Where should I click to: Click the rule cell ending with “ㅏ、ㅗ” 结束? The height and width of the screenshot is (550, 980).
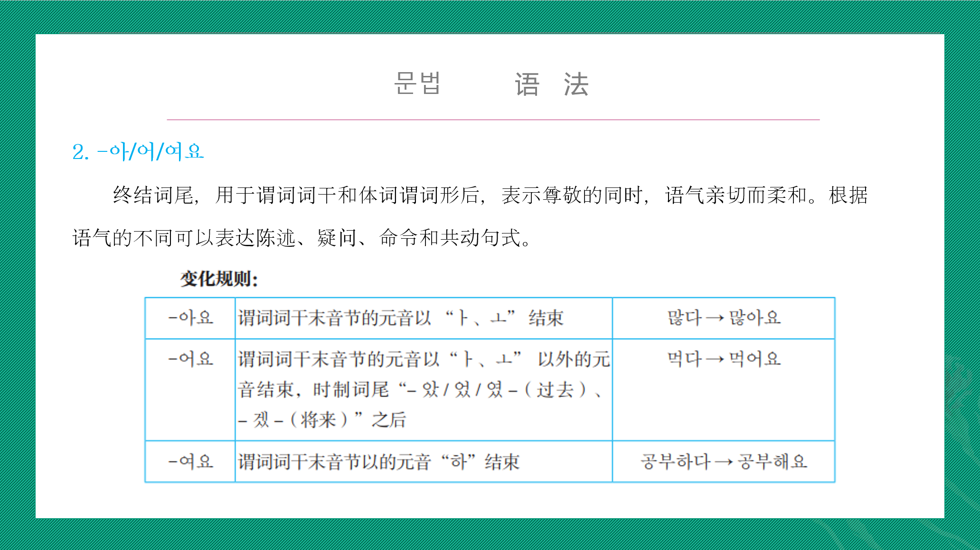coord(400,318)
